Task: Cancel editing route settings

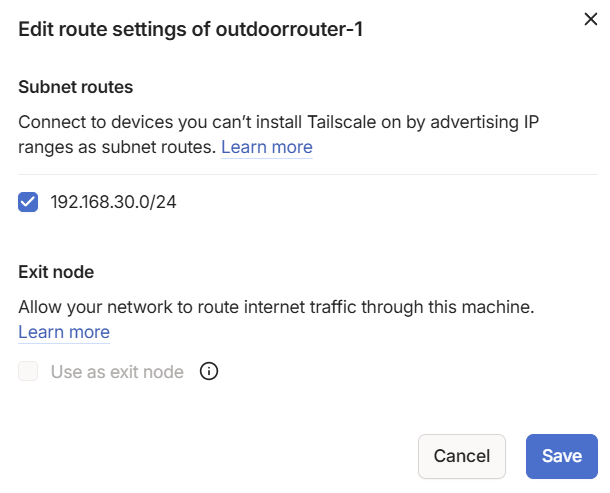Action: 461,456
